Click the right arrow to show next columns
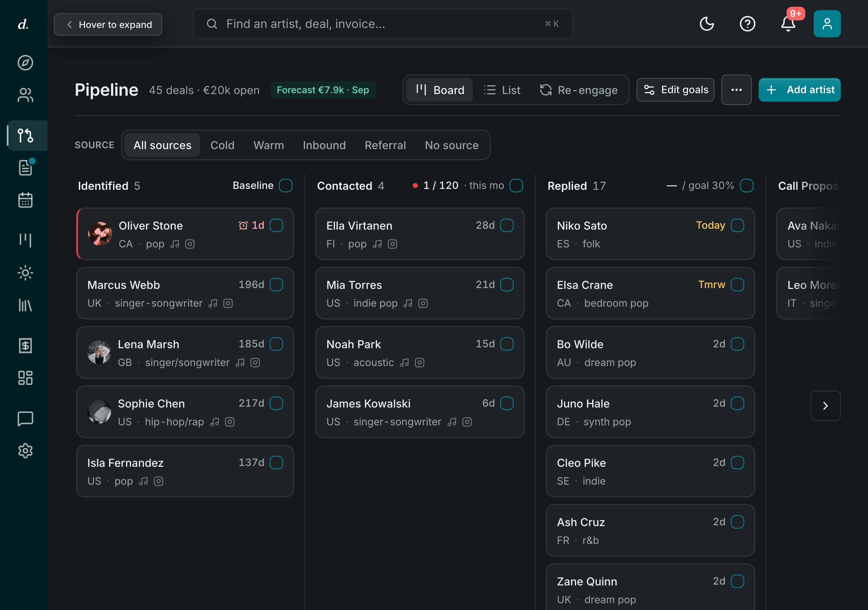This screenshot has width=868, height=610. point(825,406)
